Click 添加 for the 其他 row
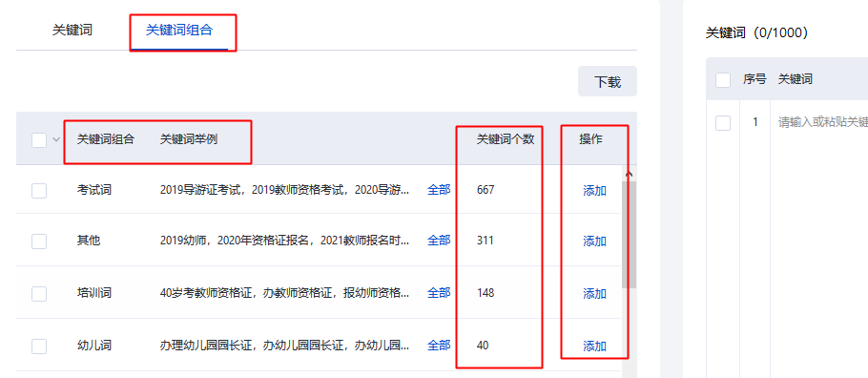 (594, 241)
